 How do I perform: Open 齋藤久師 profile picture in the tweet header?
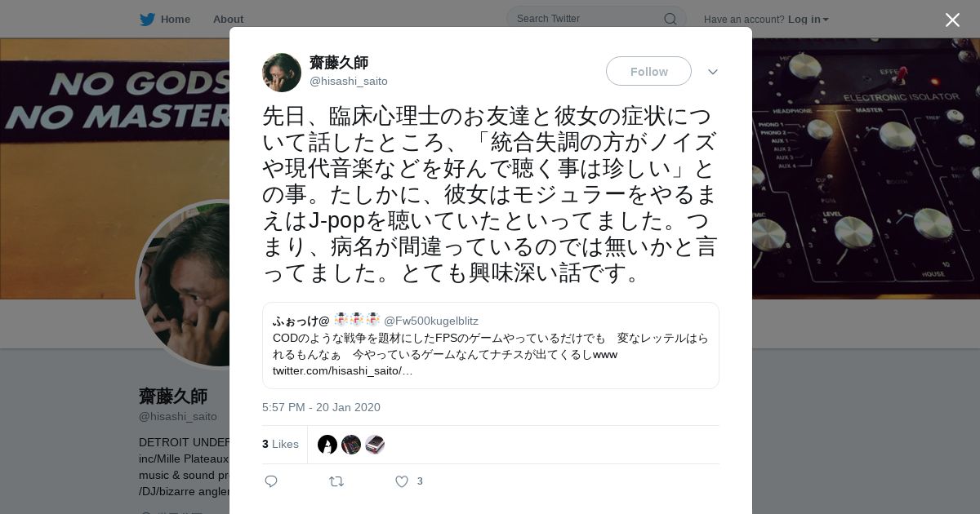(x=282, y=73)
